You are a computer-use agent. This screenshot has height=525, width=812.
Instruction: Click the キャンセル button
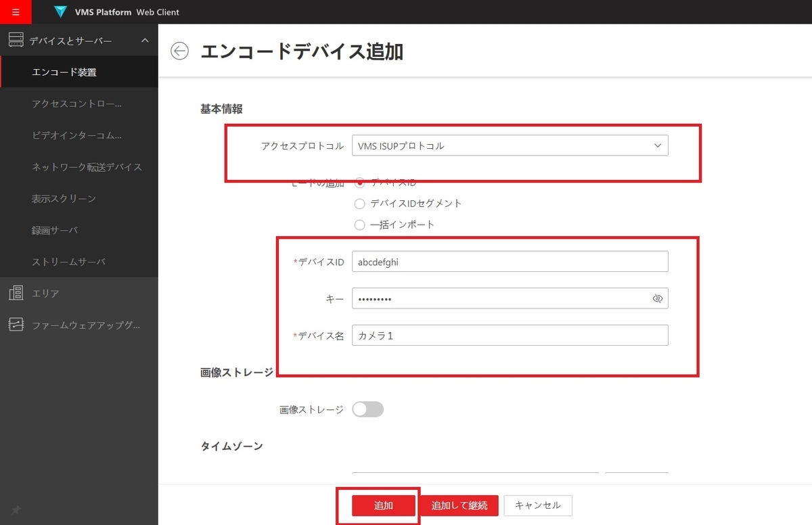click(538, 505)
